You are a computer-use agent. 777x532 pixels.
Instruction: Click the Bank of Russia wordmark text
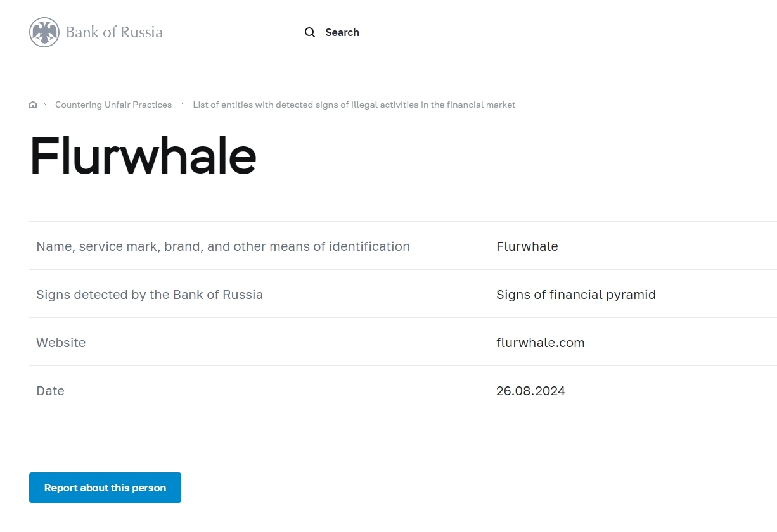(x=114, y=32)
